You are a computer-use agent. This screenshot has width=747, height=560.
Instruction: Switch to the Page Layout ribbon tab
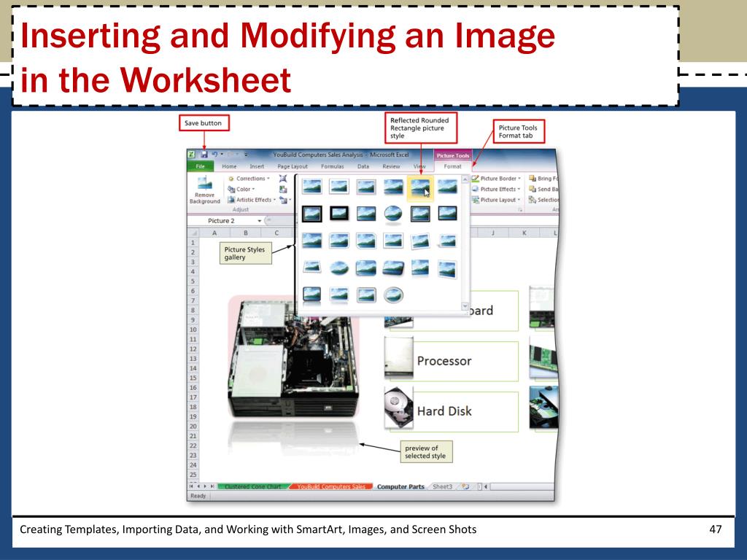tap(293, 167)
